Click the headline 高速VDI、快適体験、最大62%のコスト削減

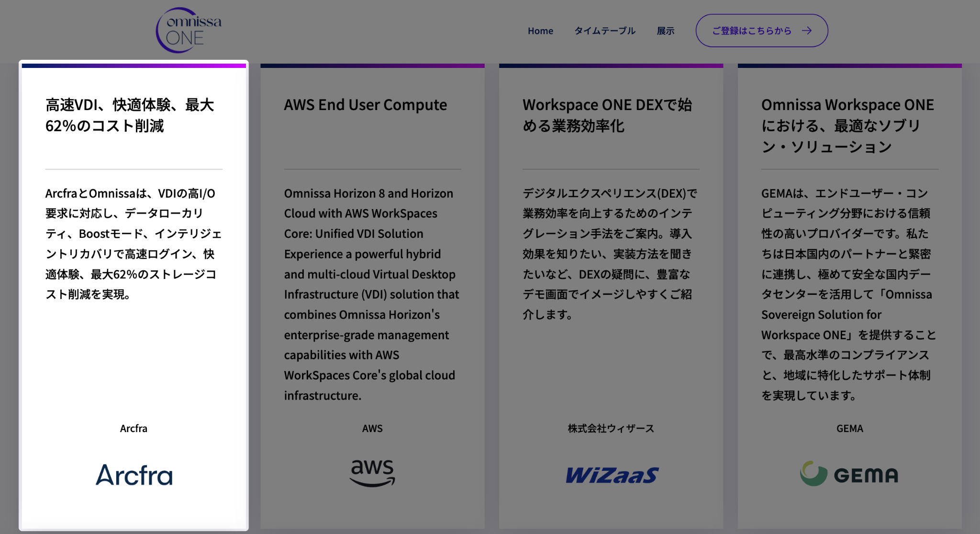pyautogui.click(x=130, y=116)
